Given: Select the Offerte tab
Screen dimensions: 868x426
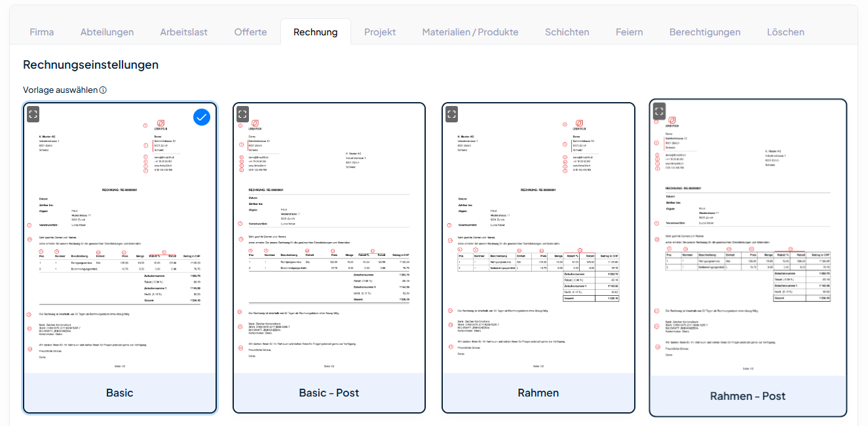Looking at the screenshot, I should point(250,32).
